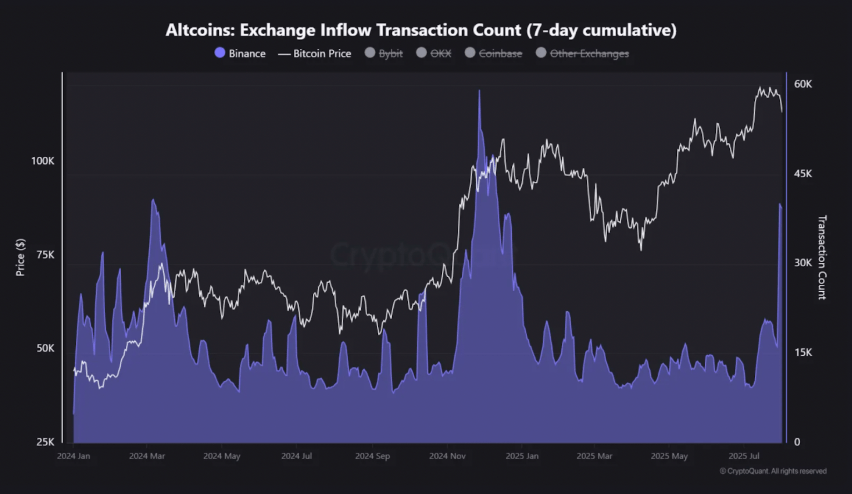852x494 pixels.
Task: Open the CryptoQuant copyright link
Action: [773, 471]
